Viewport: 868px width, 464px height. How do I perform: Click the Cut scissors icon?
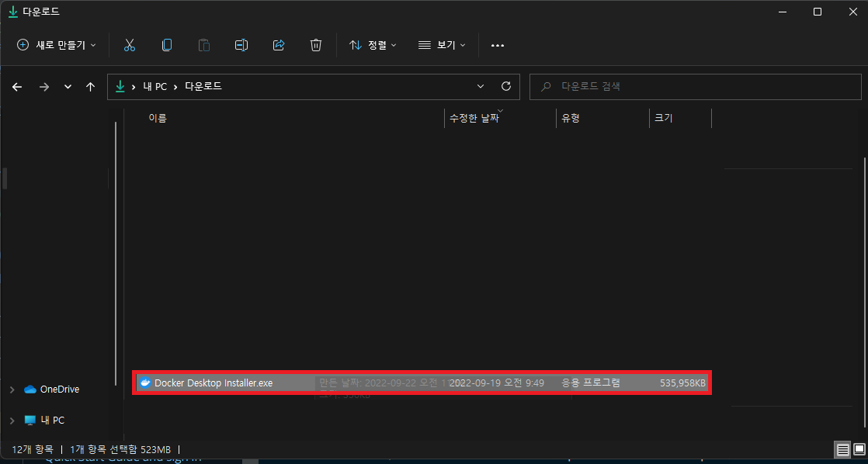point(130,45)
